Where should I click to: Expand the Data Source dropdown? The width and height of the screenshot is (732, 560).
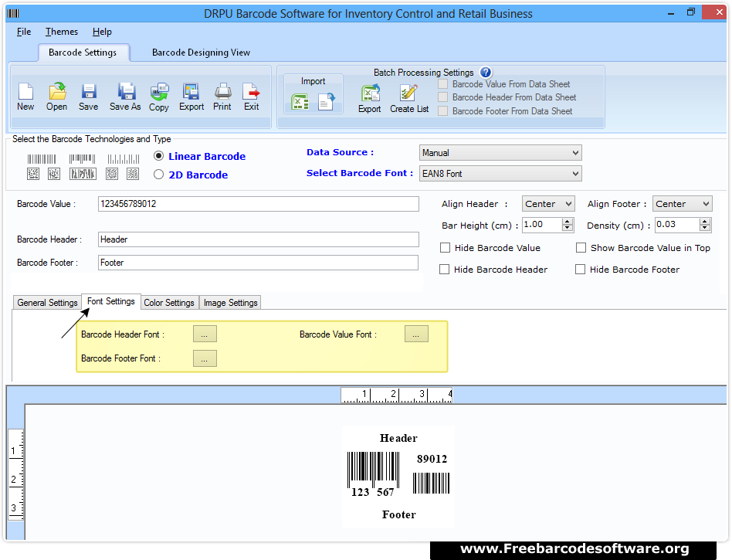(500, 153)
